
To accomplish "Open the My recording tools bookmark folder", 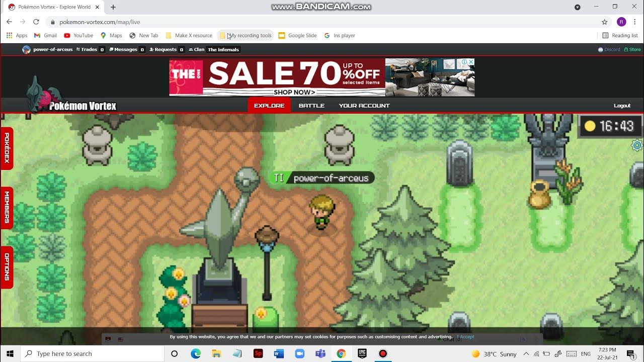I will click(246, 36).
